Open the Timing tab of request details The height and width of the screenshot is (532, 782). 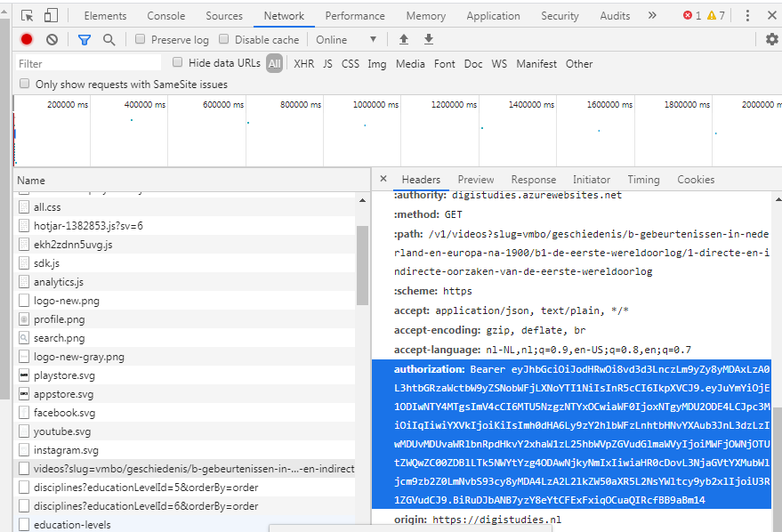point(643,180)
